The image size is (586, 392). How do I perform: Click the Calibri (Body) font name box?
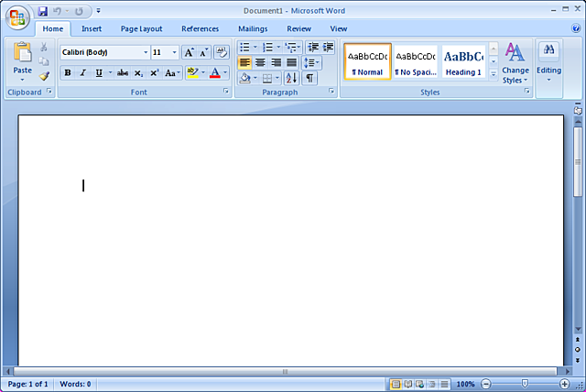click(x=101, y=52)
